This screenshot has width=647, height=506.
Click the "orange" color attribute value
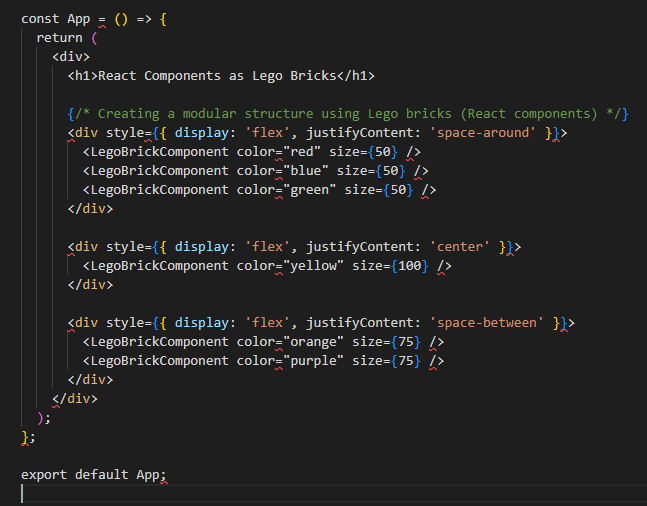coord(314,342)
